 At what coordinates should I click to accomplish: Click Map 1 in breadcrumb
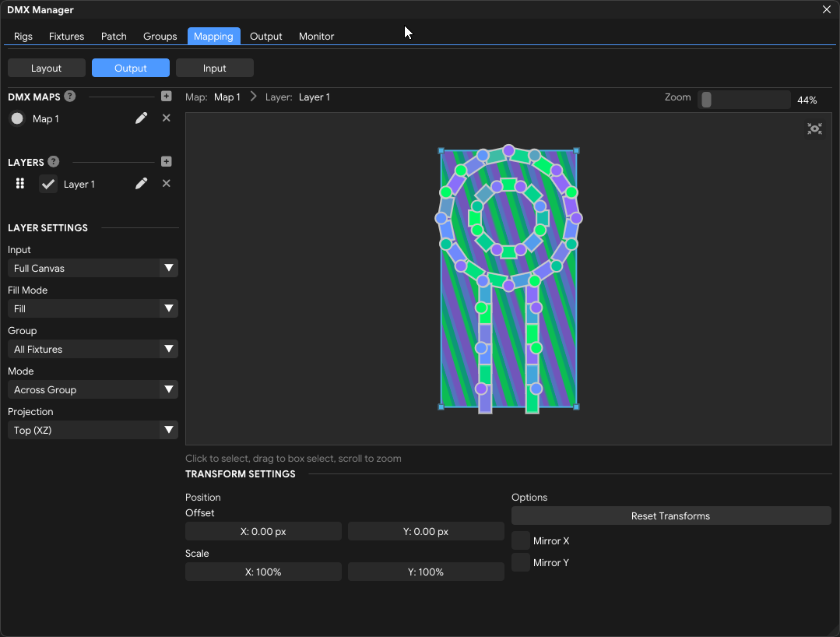[x=227, y=97]
